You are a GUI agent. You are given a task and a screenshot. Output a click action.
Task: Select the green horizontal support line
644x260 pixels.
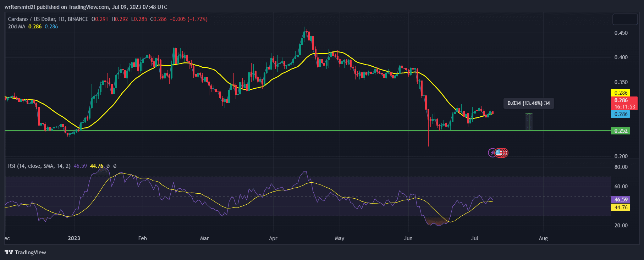(248, 131)
